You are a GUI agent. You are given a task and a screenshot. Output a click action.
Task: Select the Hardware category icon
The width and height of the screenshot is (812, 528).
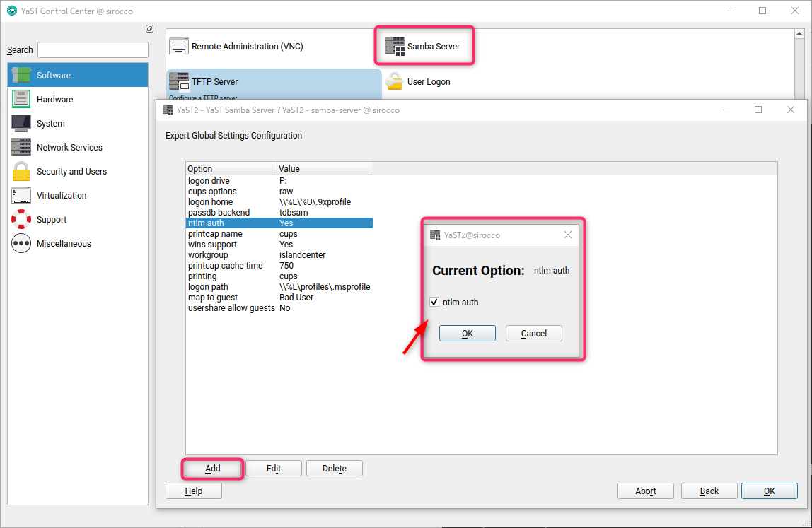[21, 99]
